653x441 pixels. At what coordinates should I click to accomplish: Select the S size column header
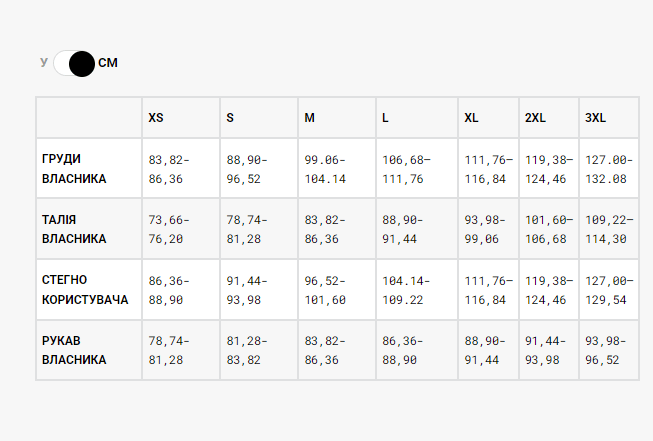click(x=230, y=118)
